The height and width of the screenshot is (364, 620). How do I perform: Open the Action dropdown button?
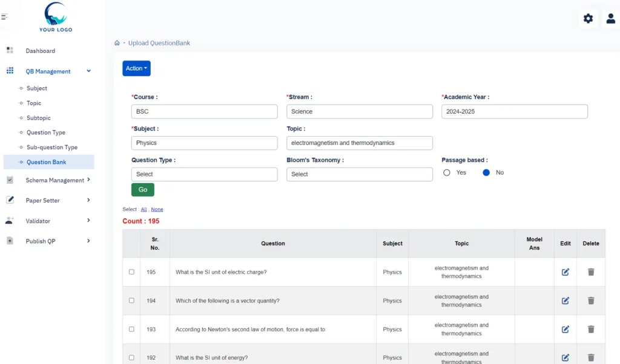click(136, 68)
